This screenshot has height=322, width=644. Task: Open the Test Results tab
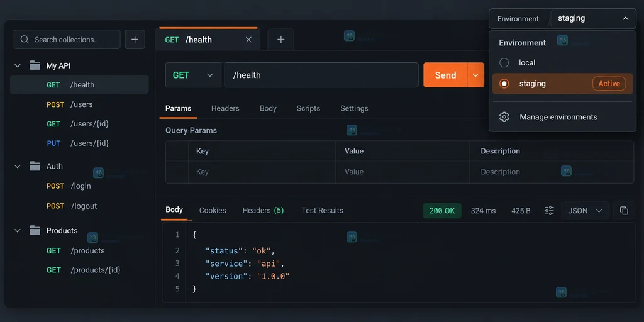(323, 210)
